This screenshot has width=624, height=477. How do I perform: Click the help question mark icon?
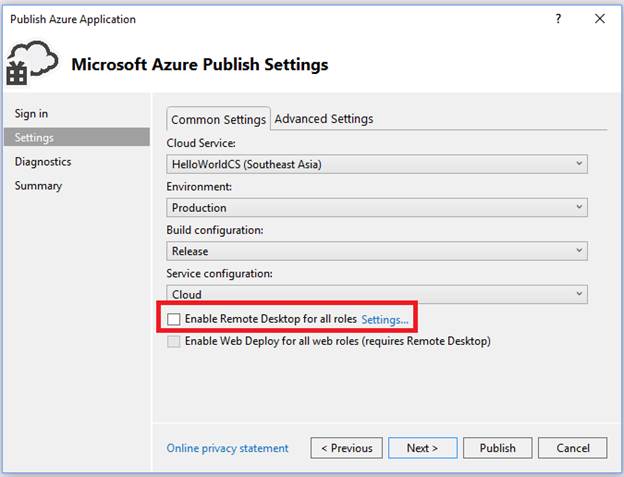[x=558, y=19]
